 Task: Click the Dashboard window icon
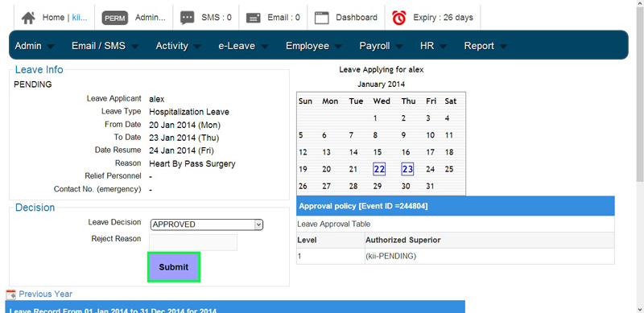point(322,18)
